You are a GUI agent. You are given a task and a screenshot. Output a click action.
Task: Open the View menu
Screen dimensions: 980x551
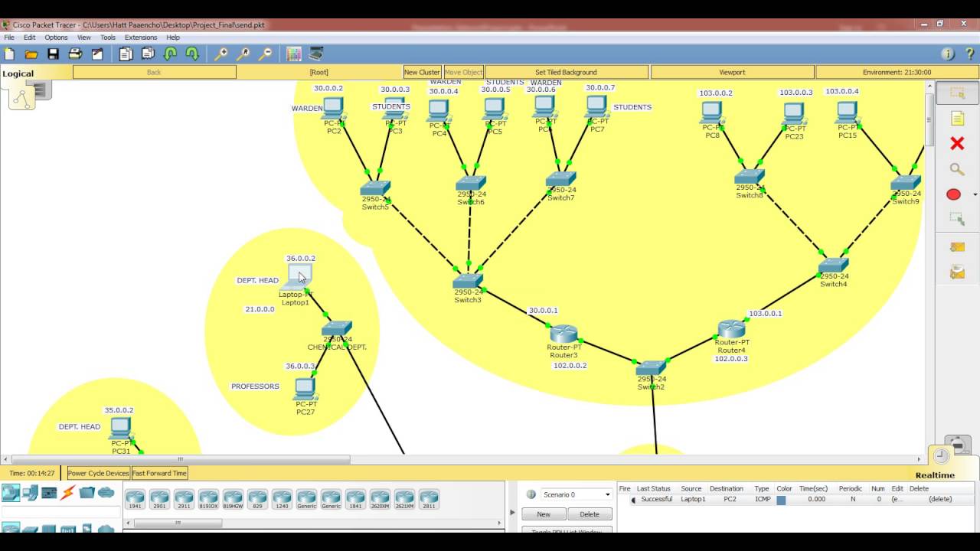pos(84,37)
